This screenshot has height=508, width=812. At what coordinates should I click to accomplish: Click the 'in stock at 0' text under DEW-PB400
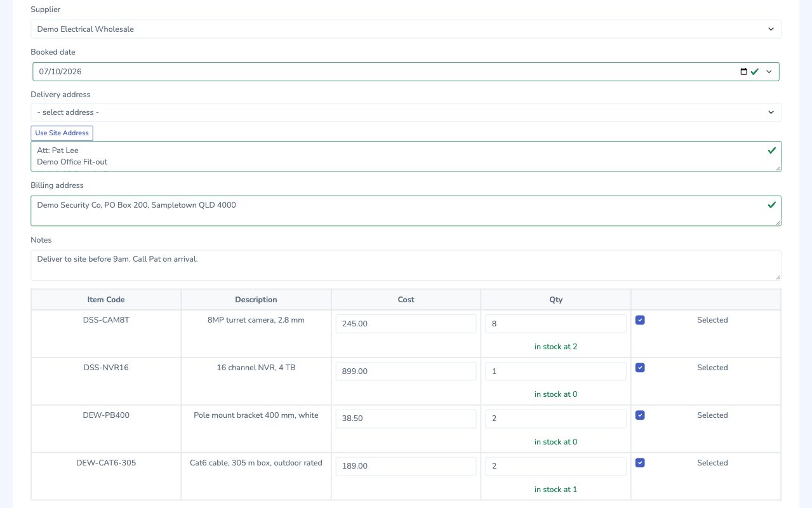[556, 442]
